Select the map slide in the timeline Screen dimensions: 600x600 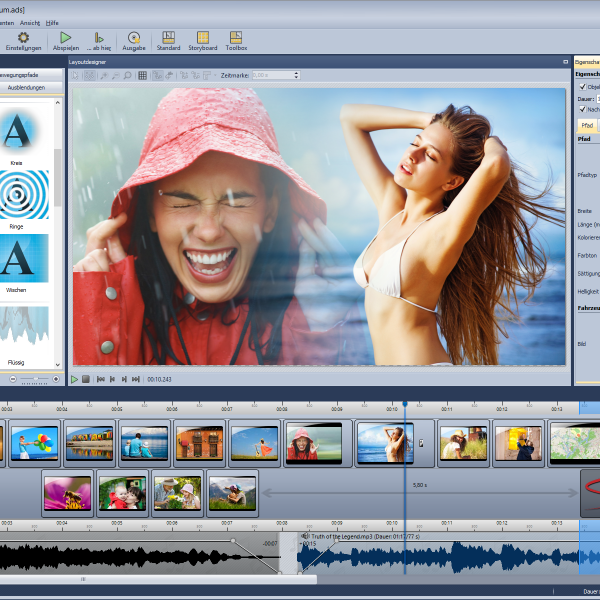click(x=575, y=443)
